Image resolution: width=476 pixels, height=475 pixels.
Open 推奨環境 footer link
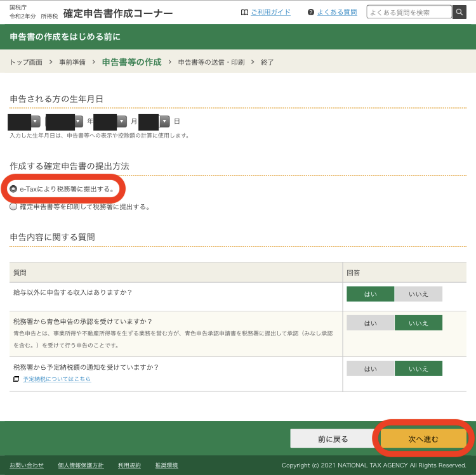pos(166,465)
